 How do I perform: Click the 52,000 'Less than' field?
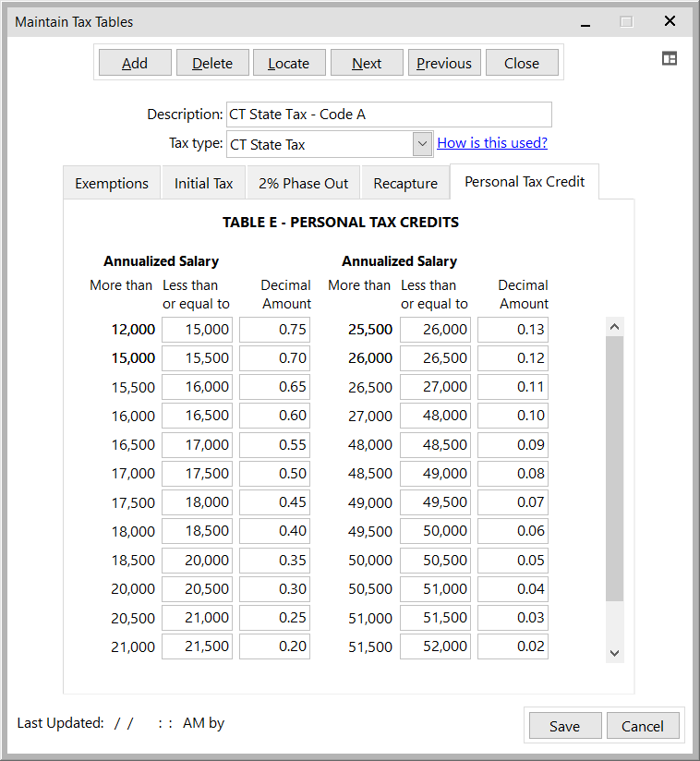(x=435, y=646)
